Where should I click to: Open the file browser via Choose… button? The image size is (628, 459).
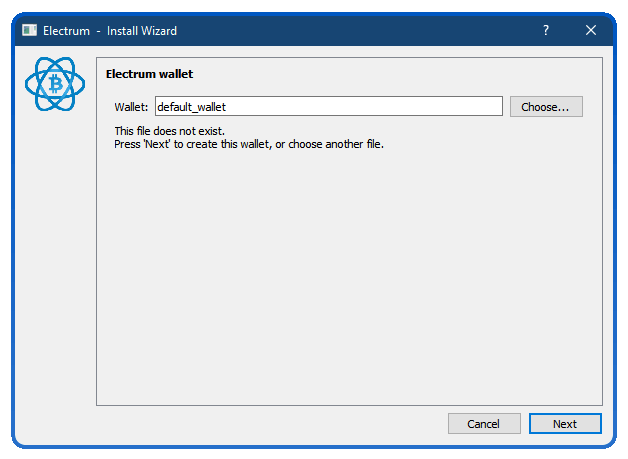[546, 107]
